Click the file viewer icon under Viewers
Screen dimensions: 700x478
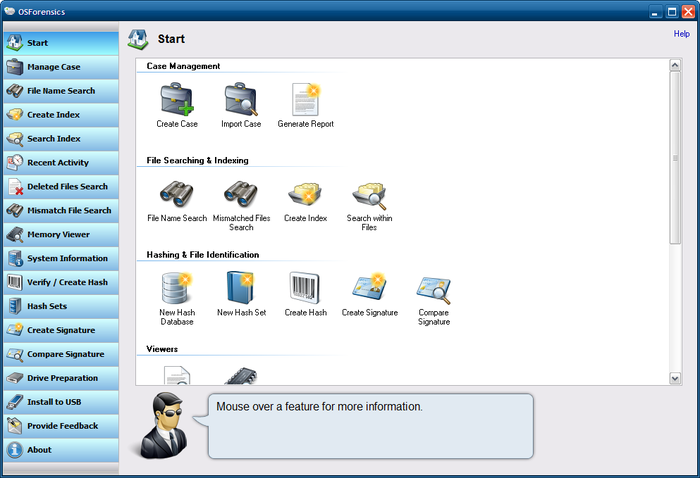pyautogui.click(x=177, y=375)
